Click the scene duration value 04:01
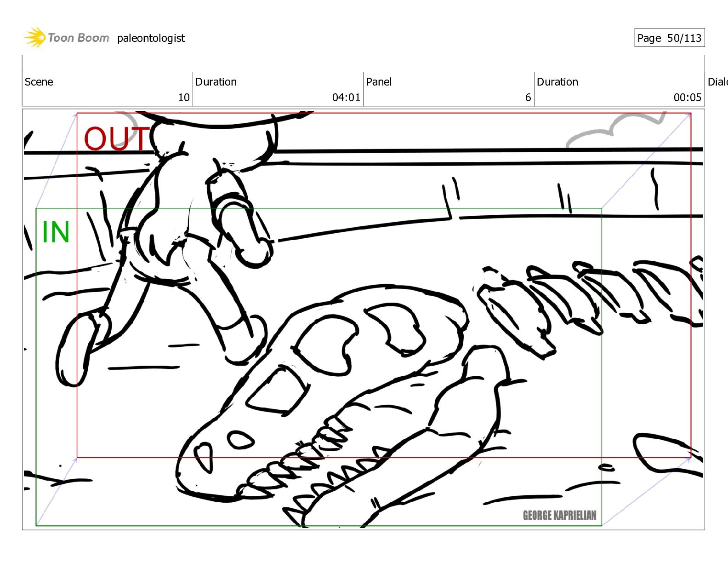Screen dimensions: 728x563 346,98
